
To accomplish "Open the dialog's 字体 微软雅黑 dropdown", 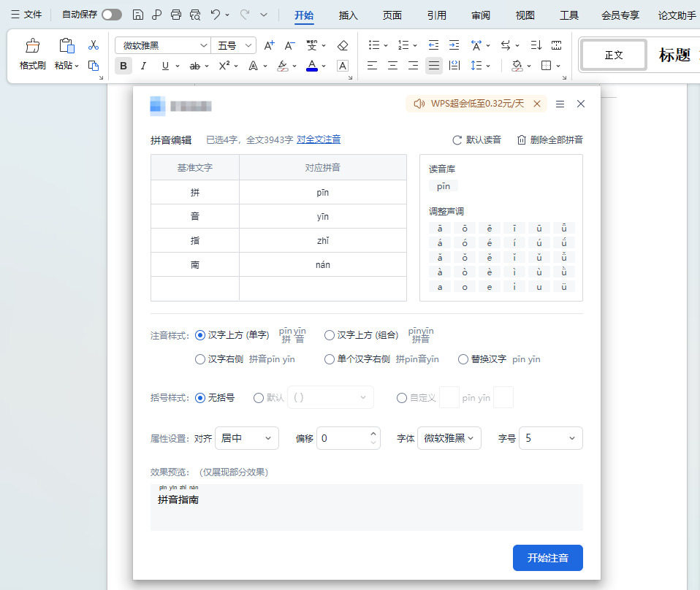I will coord(449,438).
